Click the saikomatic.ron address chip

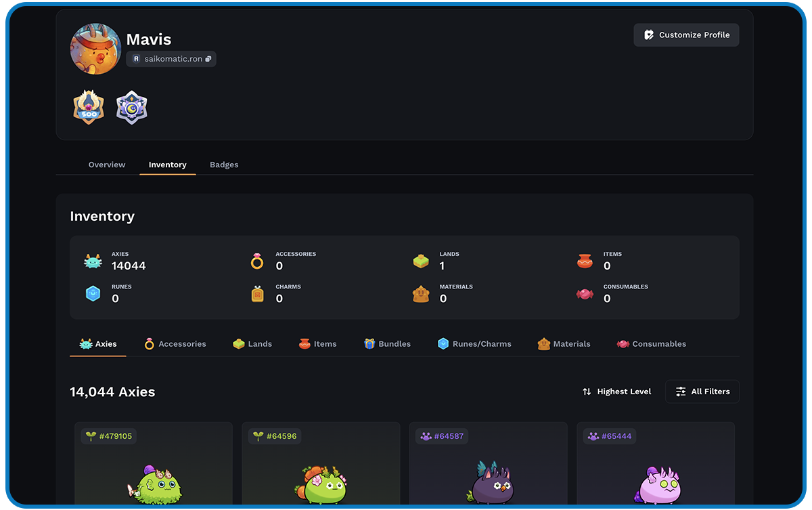(171, 59)
